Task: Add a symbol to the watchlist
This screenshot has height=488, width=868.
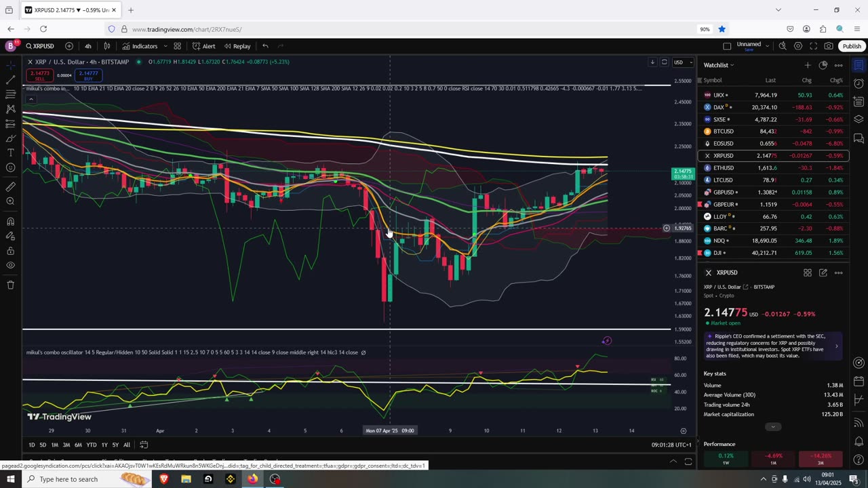Action: tap(807, 65)
